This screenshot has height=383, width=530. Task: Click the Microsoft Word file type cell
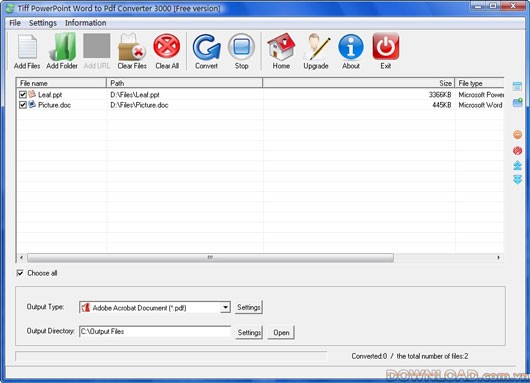click(x=480, y=105)
